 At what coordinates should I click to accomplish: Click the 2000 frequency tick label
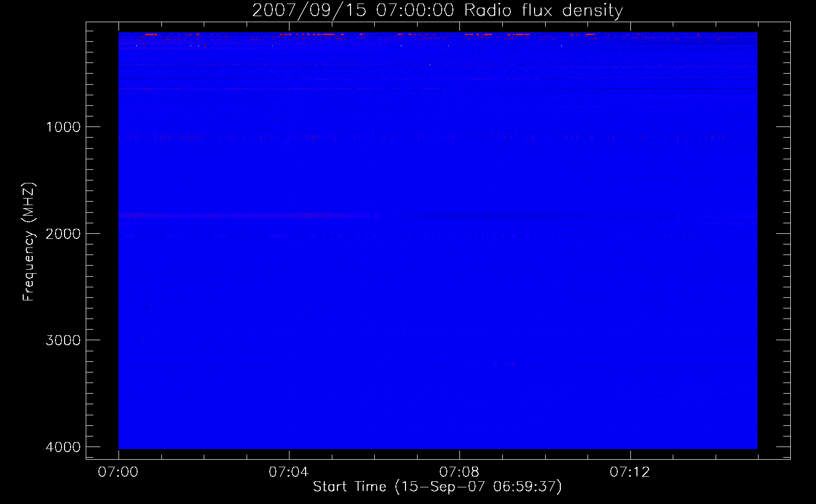point(63,234)
